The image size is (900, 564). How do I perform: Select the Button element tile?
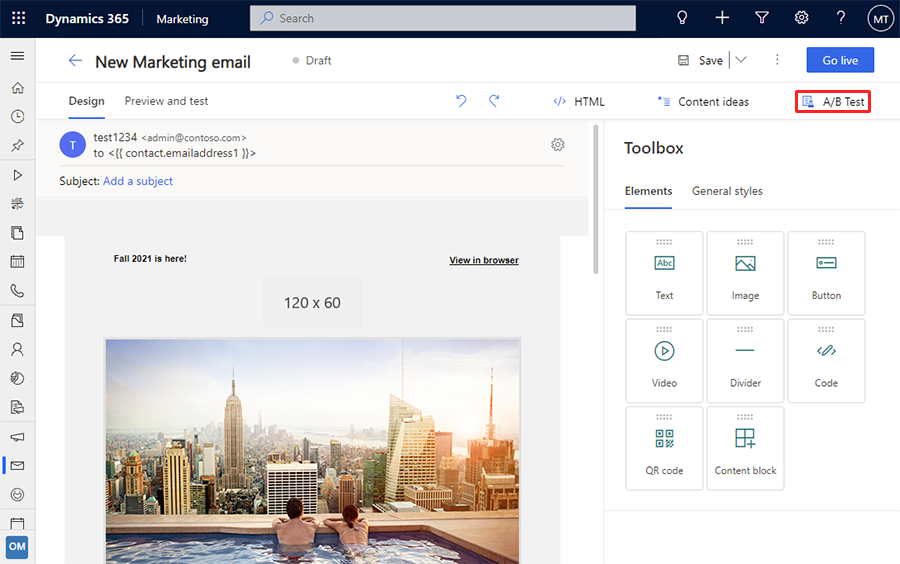coord(826,273)
